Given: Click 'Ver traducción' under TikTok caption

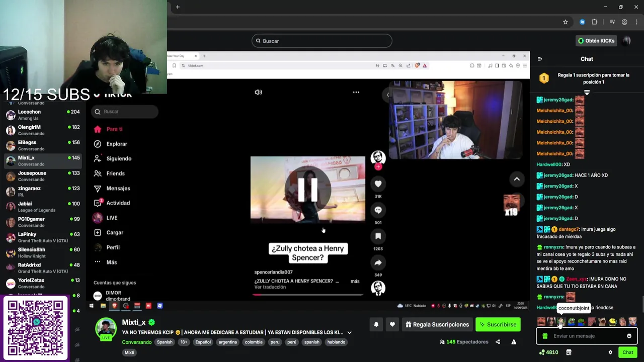Looking at the screenshot, I should pos(270,287).
